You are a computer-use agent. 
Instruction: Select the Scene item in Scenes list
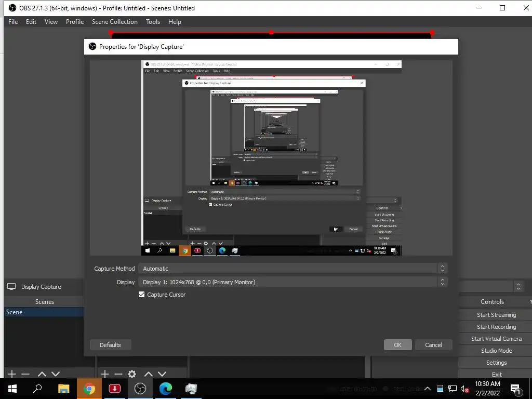(x=44, y=312)
